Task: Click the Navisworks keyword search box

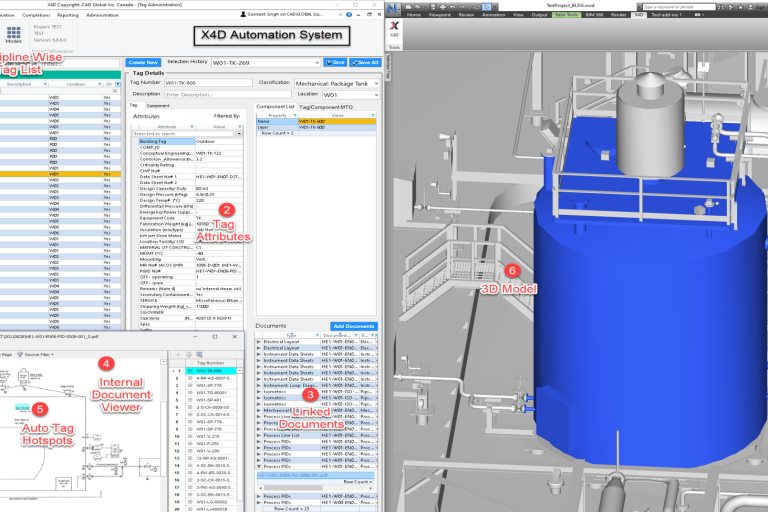Action: pos(679,7)
